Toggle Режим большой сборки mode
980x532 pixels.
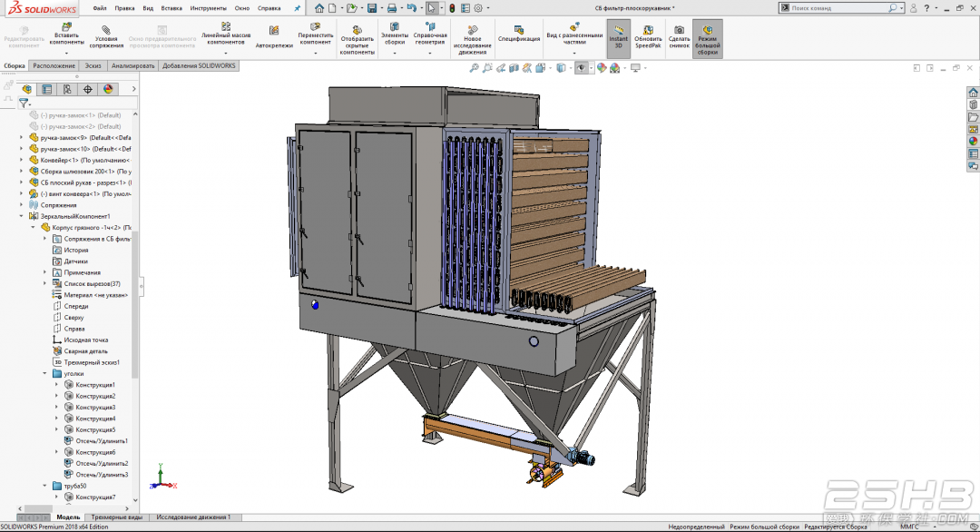pyautogui.click(x=708, y=38)
